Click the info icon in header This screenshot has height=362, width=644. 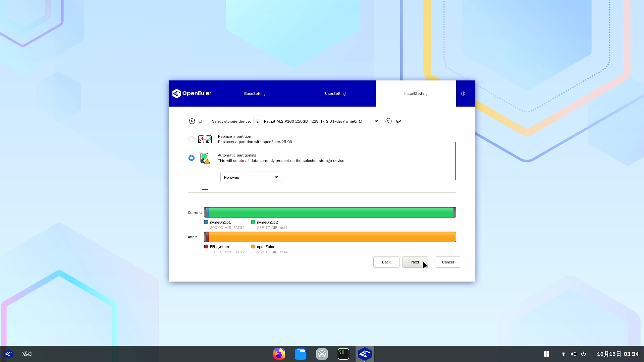click(x=463, y=94)
